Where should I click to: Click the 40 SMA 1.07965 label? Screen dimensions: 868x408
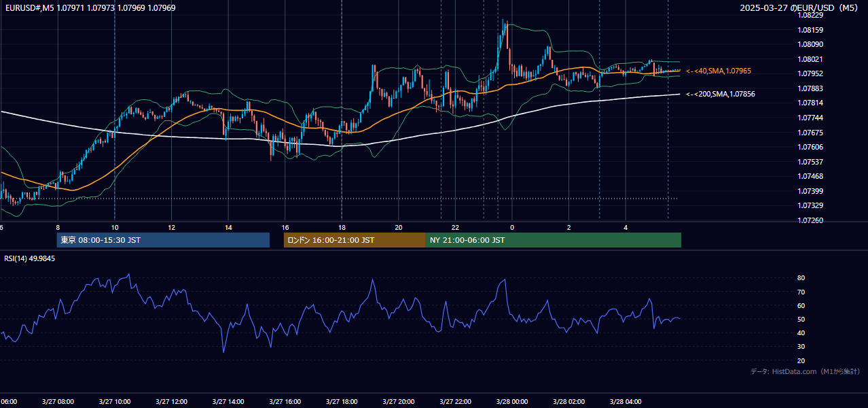click(x=719, y=71)
